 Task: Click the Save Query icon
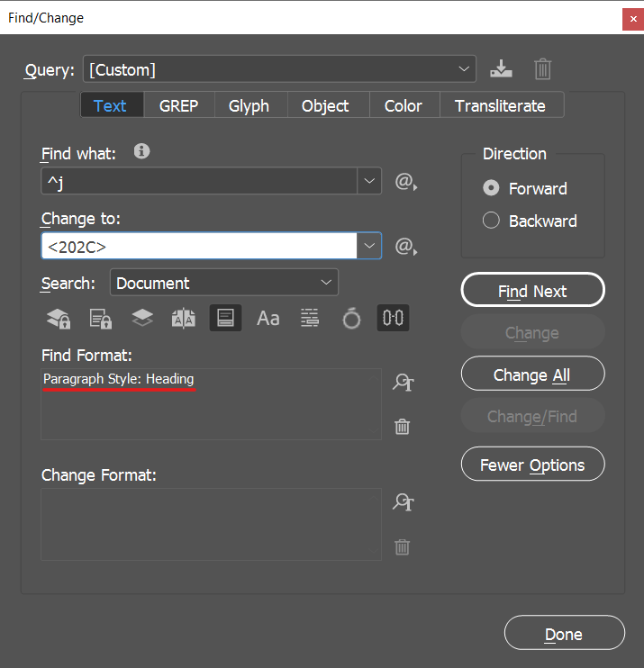click(501, 68)
